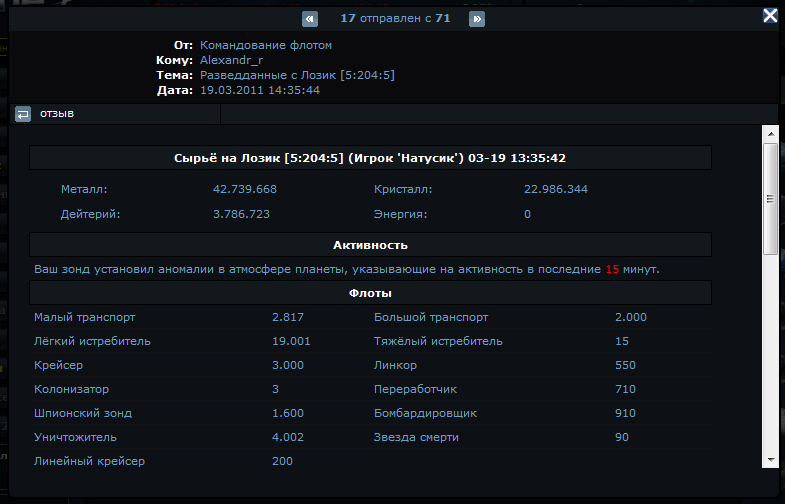The width and height of the screenshot is (785, 504).
Task: Click subject Разведданные с Лозик [5:204:5]
Action: click(297, 75)
